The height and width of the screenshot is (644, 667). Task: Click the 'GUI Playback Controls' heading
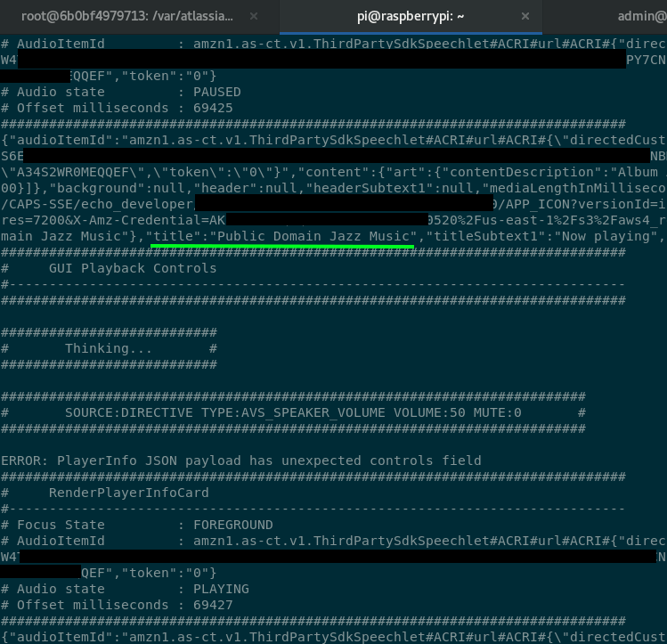(x=133, y=268)
